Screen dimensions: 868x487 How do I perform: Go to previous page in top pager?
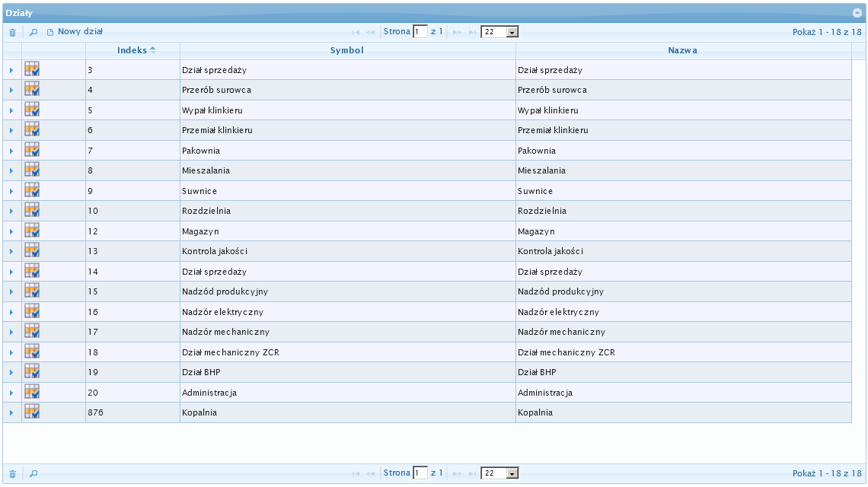point(371,32)
